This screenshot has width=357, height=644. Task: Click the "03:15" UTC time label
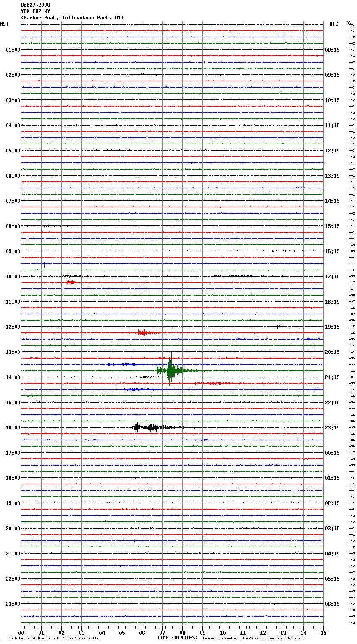point(332,529)
